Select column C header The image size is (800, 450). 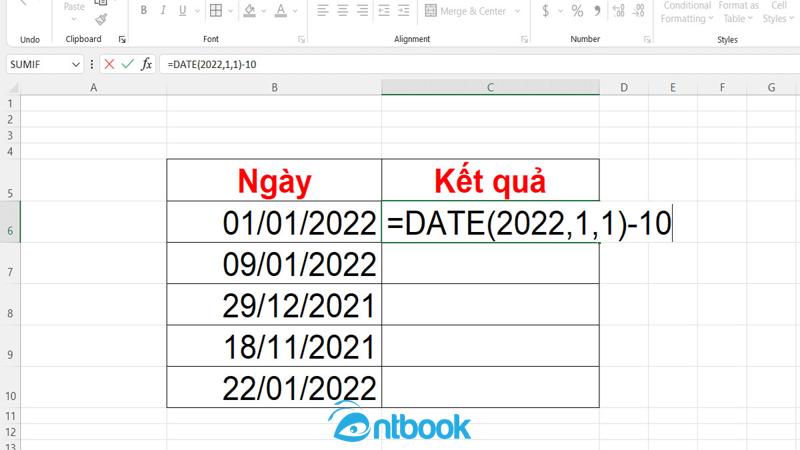[490, 88]
